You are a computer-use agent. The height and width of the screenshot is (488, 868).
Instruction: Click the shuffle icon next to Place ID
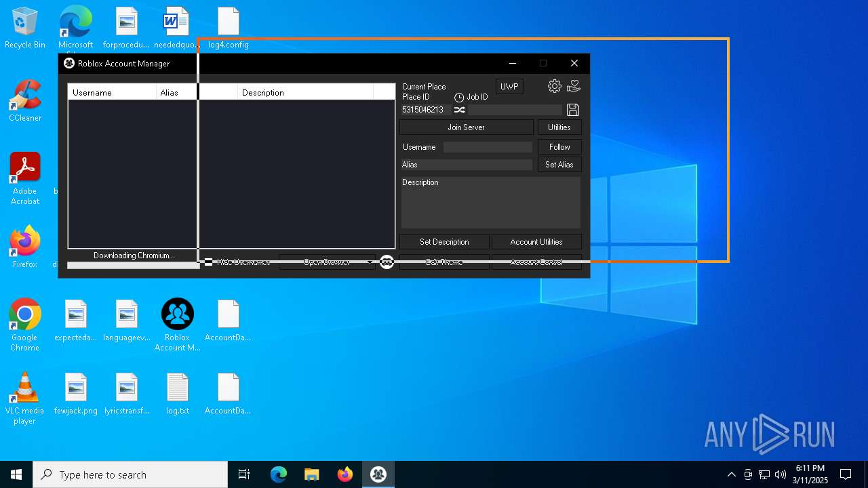[x=460, y=110]
